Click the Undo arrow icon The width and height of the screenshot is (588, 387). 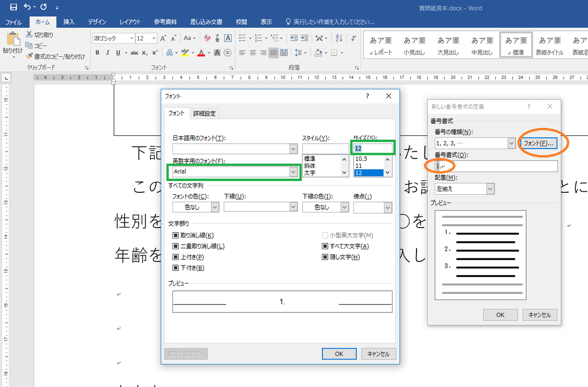pyautogui.click(x=28, y=7)
